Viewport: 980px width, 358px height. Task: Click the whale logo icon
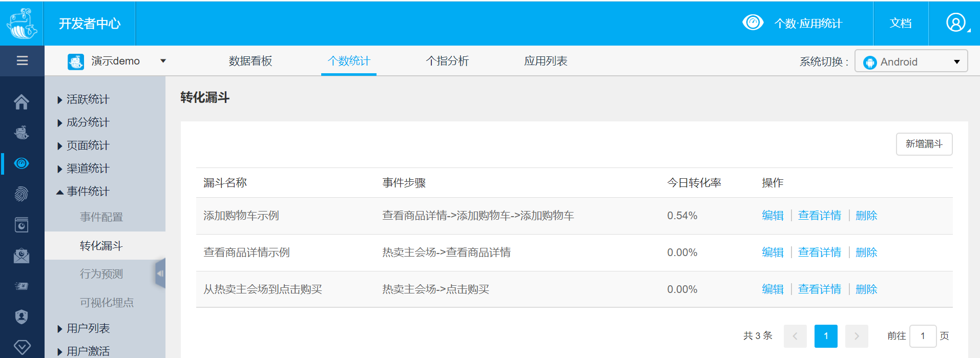point(22,24)
